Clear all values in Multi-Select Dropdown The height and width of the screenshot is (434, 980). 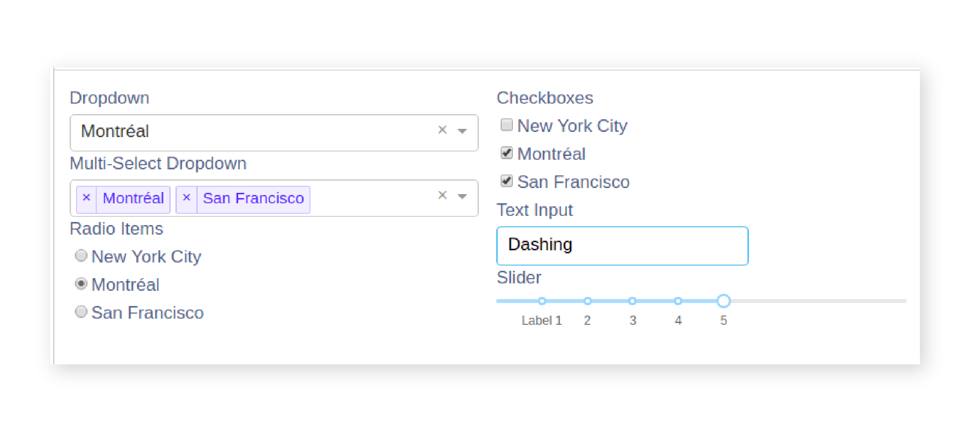pyautogui.click(x=442, y=195)
